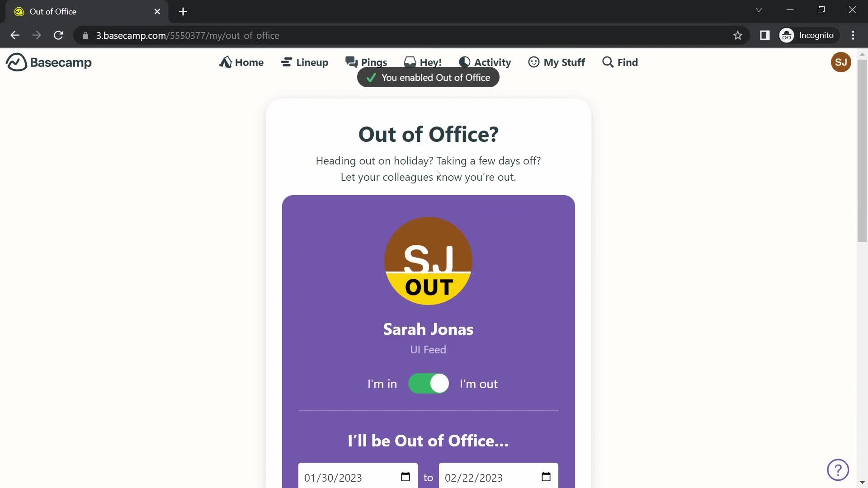868x488 pixels.
Task: Open the Home navigation section
Action: pos(241,62)
